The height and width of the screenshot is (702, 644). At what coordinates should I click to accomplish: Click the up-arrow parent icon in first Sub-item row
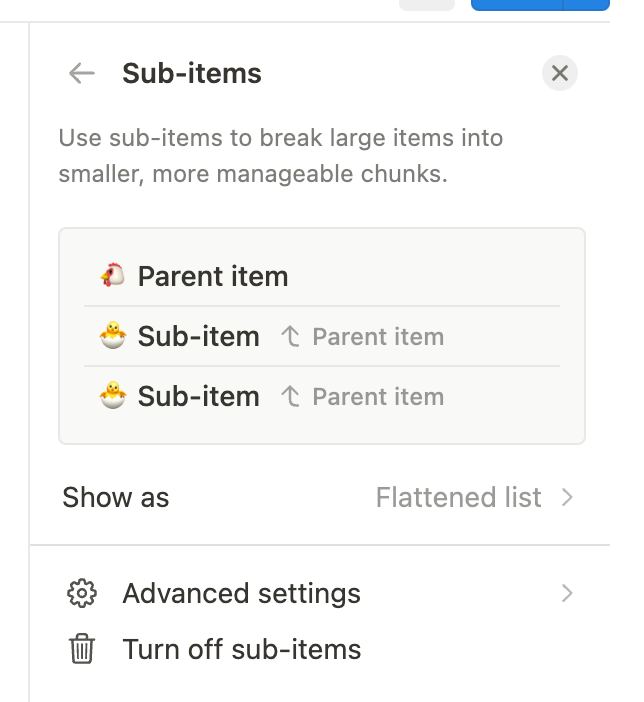290,337
